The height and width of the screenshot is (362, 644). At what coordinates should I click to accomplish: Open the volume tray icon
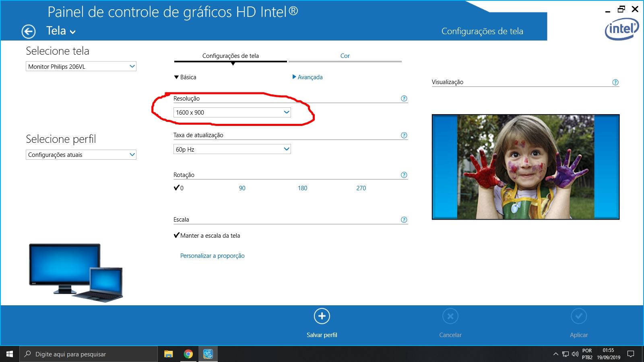tap(575, 354)
